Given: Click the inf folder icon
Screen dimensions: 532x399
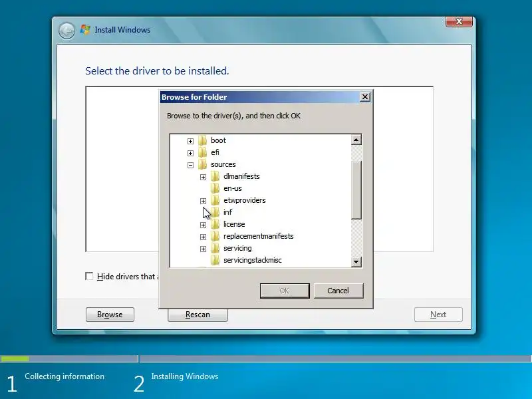Looking at the screenshot, I should (x=215, y=212).
